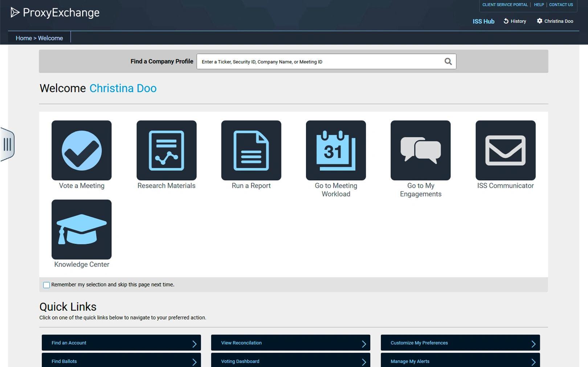Click the Christina Doo name in Welcome heading
588x367 pixels.
[x=123, y=88]
